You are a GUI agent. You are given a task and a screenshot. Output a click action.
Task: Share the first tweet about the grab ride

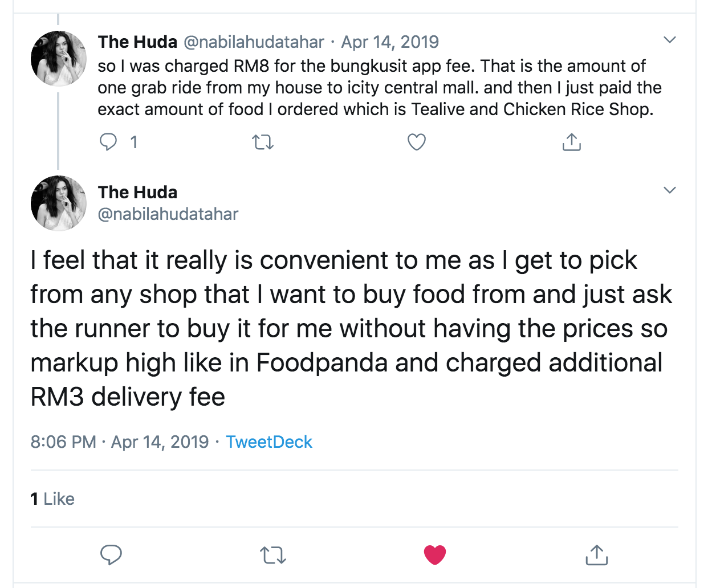tap(571, 142)
